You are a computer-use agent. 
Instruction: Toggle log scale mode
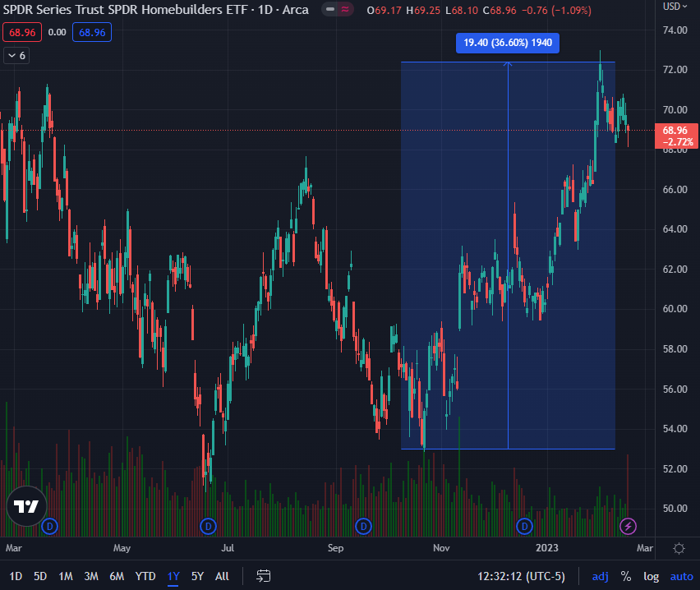(651, 577)
